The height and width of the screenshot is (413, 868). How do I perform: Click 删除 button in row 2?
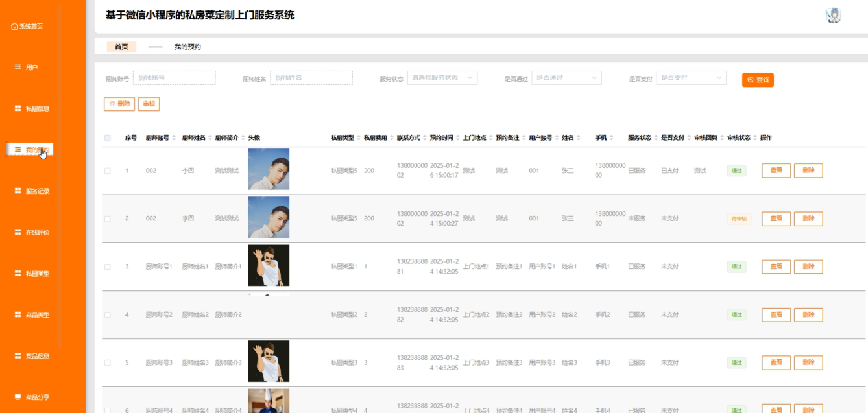(x=808, y=218)
